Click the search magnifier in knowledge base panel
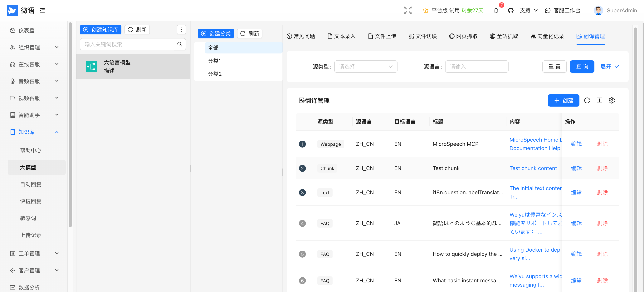 tap(179, 44)
